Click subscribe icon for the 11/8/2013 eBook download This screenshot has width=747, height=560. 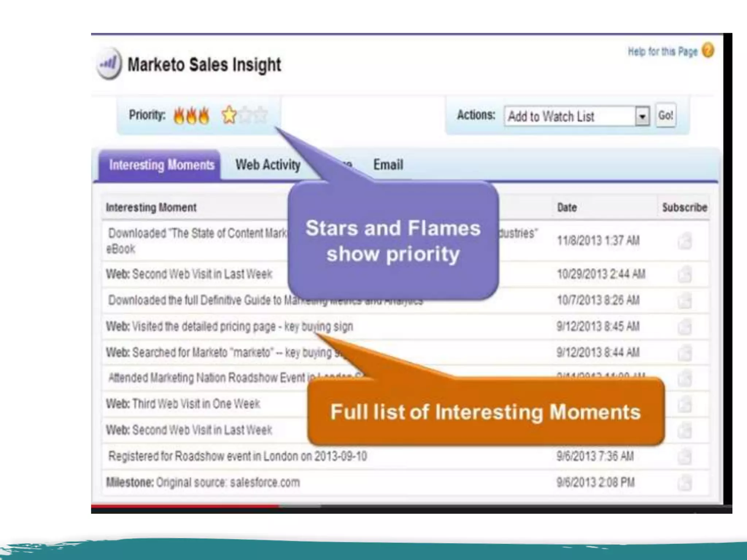685,241
